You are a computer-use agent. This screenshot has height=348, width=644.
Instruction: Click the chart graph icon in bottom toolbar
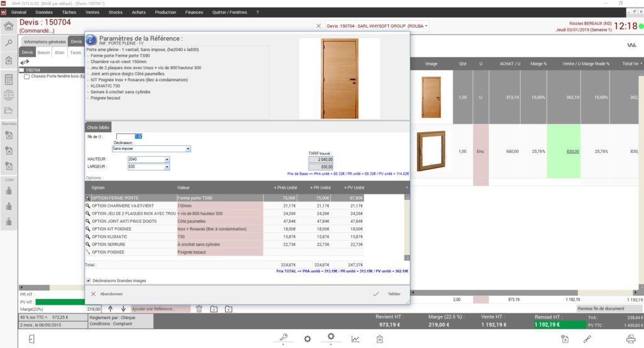(x=355, y=339)
